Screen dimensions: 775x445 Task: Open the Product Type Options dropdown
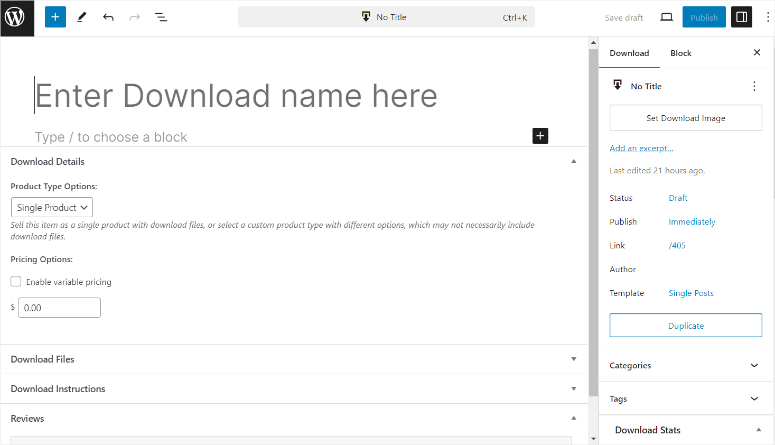[52, 207]
